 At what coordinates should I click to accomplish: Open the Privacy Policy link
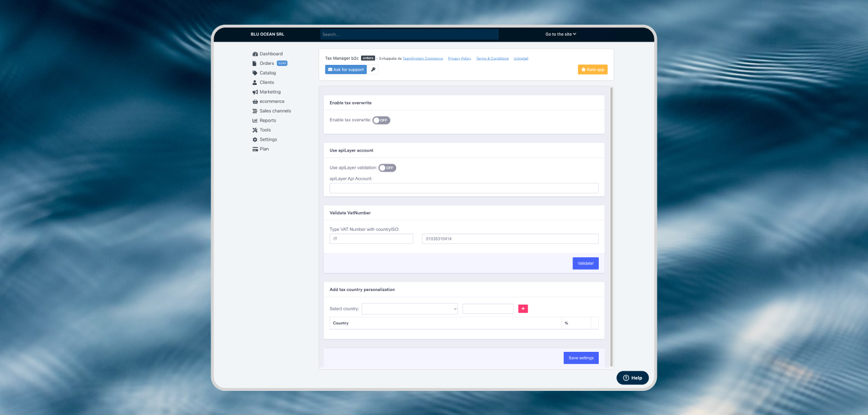(x=459, y=59)
